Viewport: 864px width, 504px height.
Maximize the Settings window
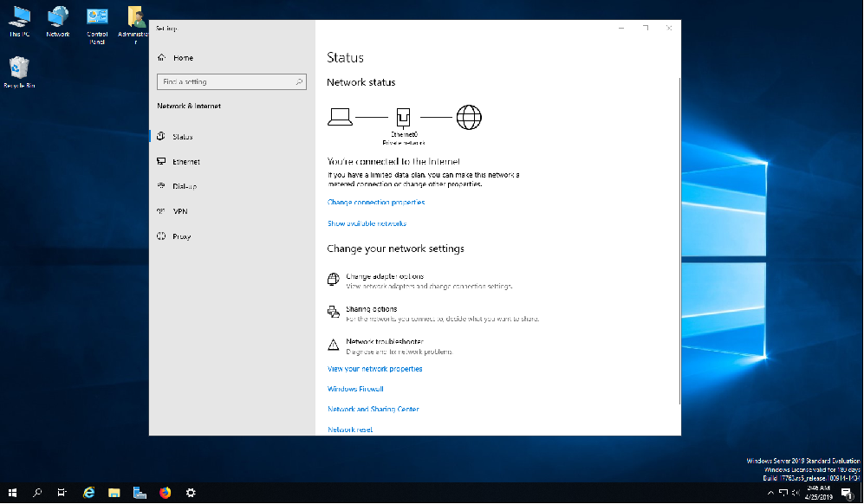point(646,28)
